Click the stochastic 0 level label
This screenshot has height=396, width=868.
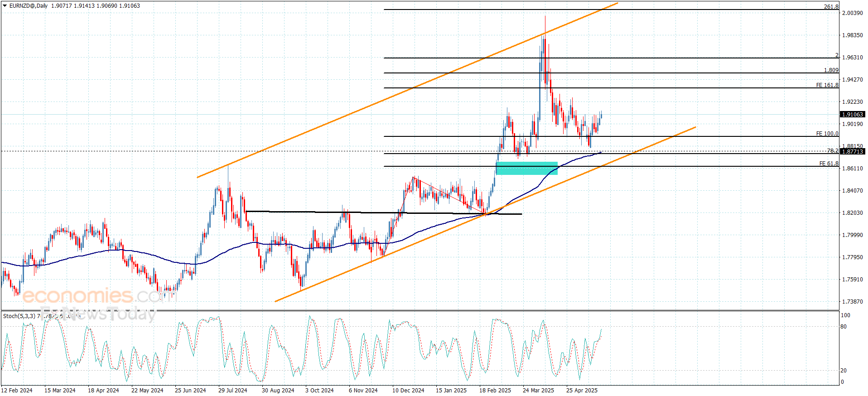click(x=842, y=382)
